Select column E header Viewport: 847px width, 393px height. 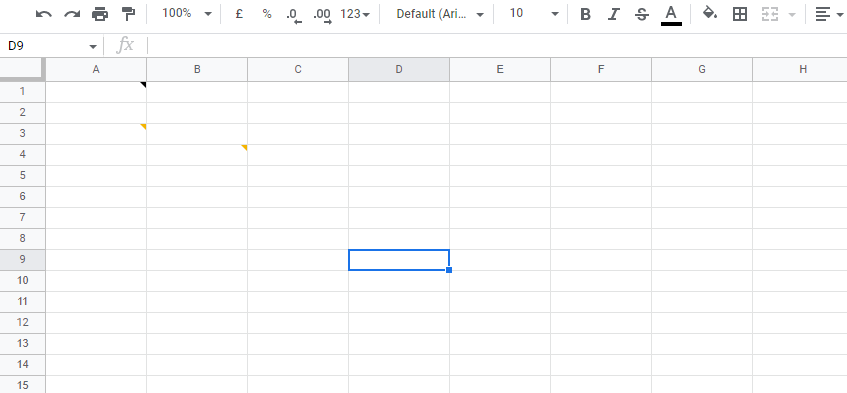click(x=500, y=70)
